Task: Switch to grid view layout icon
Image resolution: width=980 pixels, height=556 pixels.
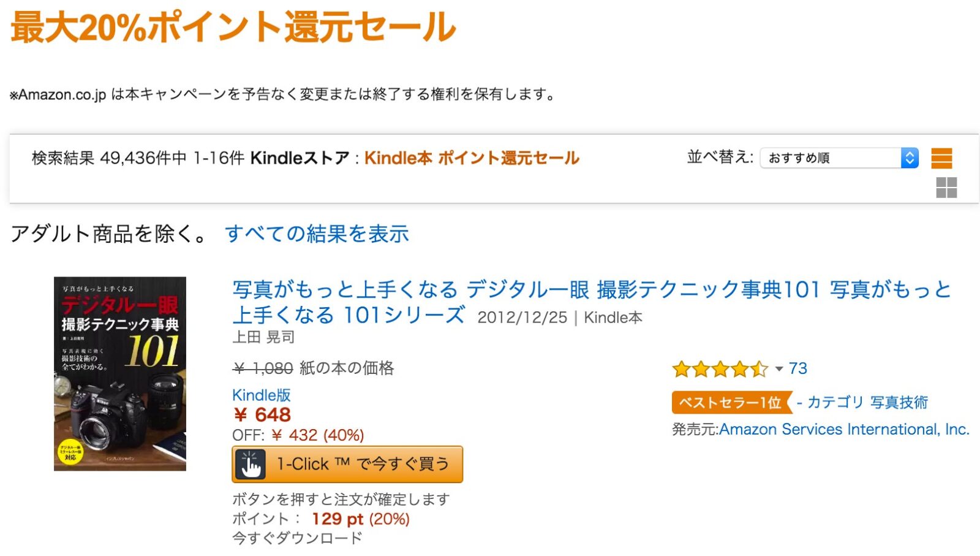Action: [946, 188]
